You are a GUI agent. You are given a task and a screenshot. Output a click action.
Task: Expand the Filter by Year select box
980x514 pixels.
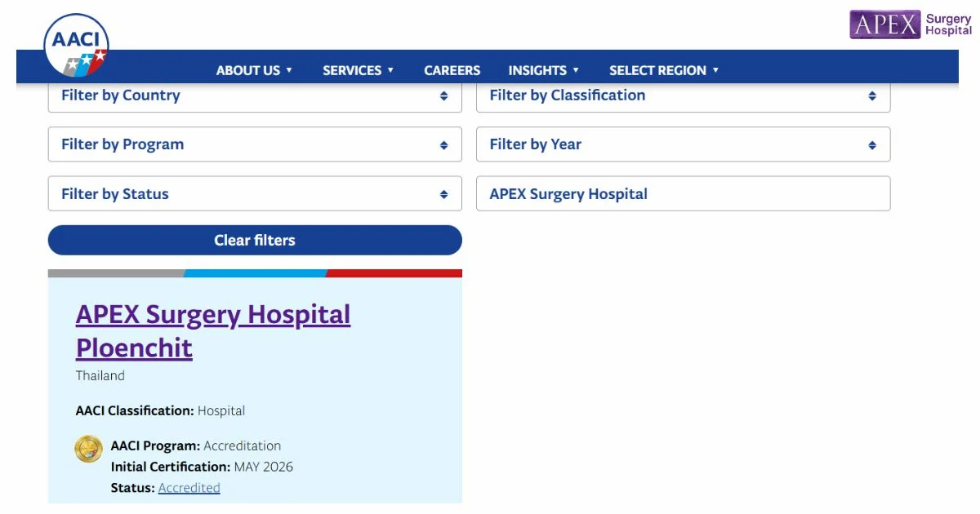pos(684,144)
